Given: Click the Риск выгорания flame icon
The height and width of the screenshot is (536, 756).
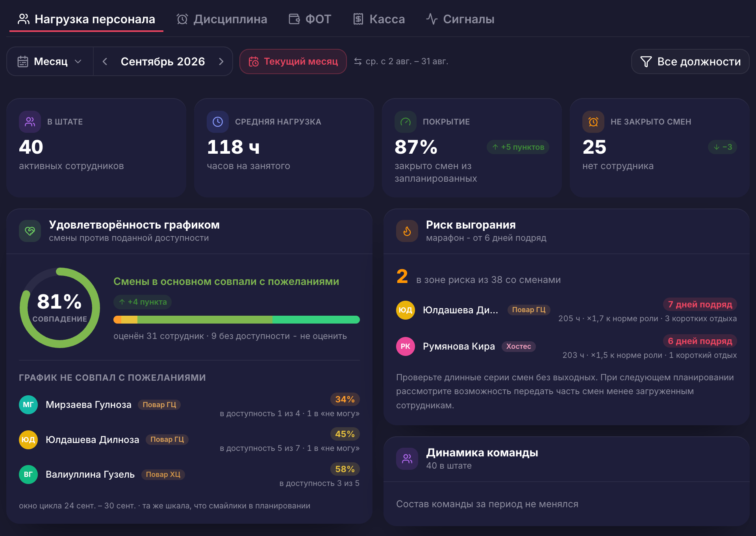Looking at the screenshot, I should point(407,231).
